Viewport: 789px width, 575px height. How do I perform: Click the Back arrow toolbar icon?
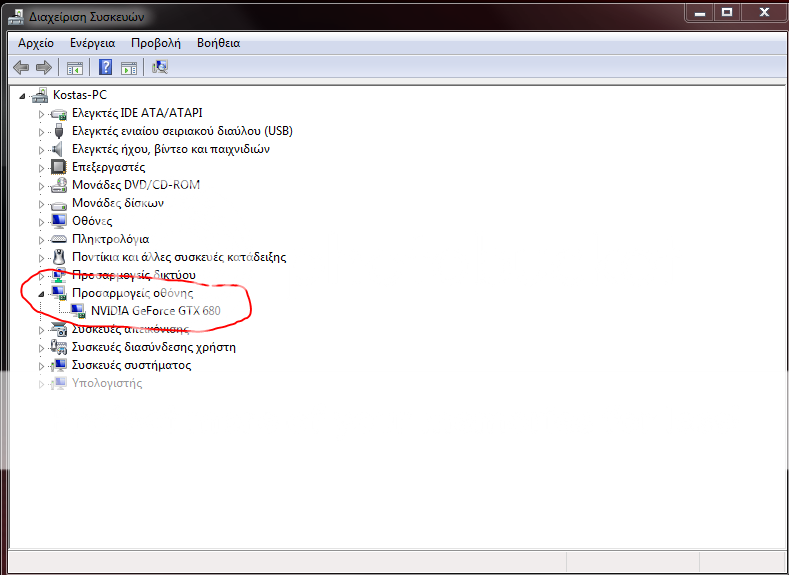pyautogui.click(x=21, y=68)
